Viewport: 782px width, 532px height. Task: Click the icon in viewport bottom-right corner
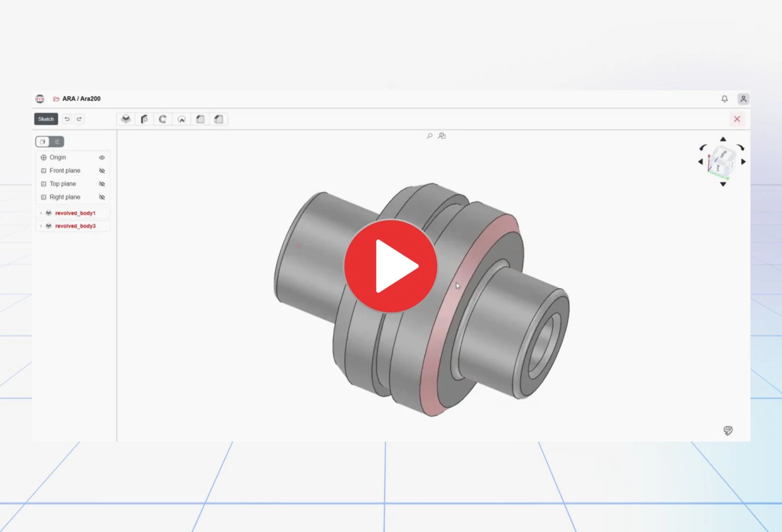pyautogui.click(x=728, y=430)
